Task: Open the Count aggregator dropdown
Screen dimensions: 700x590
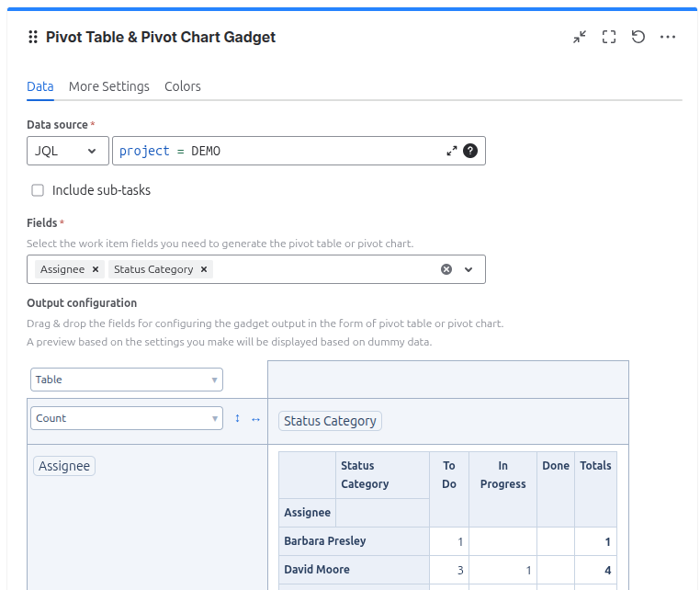Action: click(127, 418)
